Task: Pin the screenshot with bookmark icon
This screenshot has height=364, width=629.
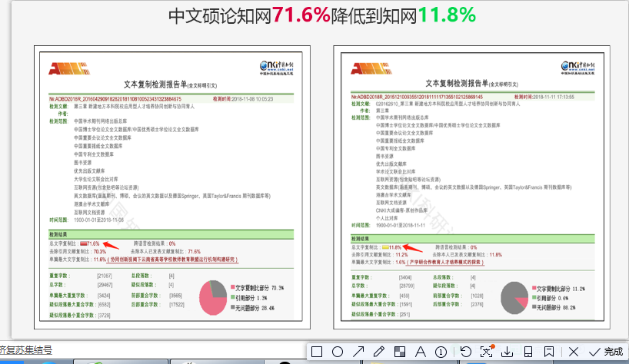Action: click(548, 352)
